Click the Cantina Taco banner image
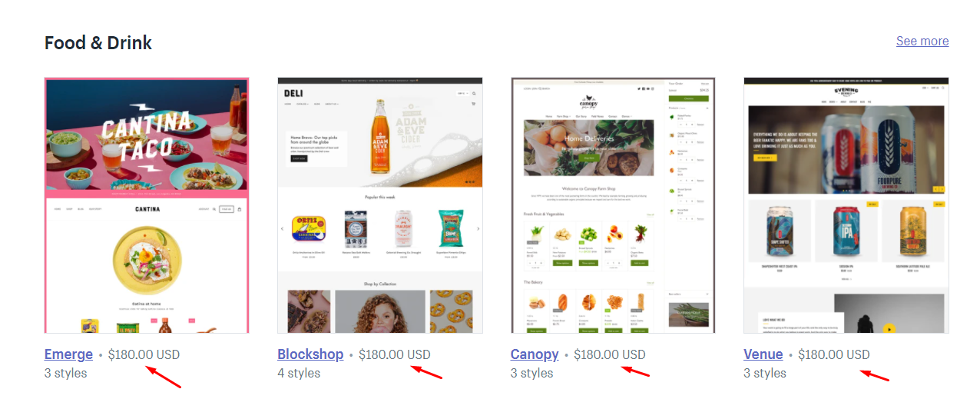The image size is (980, 419). [146, 135]
